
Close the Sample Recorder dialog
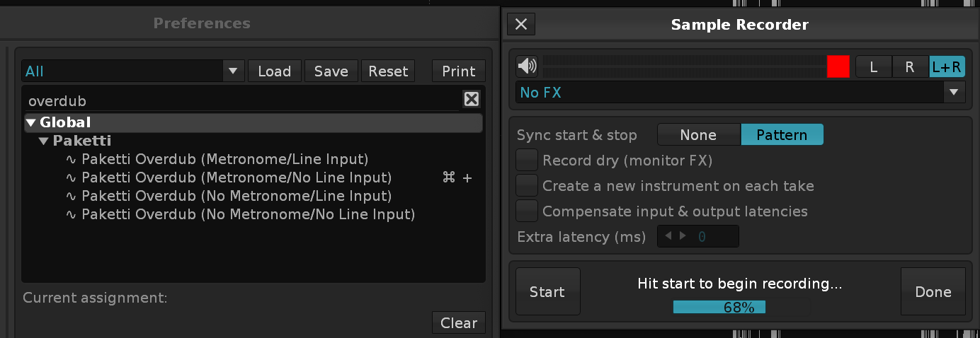[521, 25]
